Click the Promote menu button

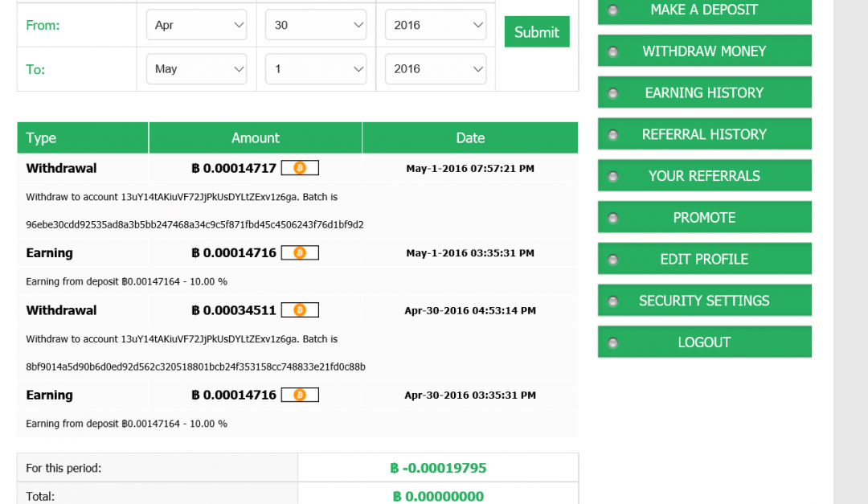point(704,218)
